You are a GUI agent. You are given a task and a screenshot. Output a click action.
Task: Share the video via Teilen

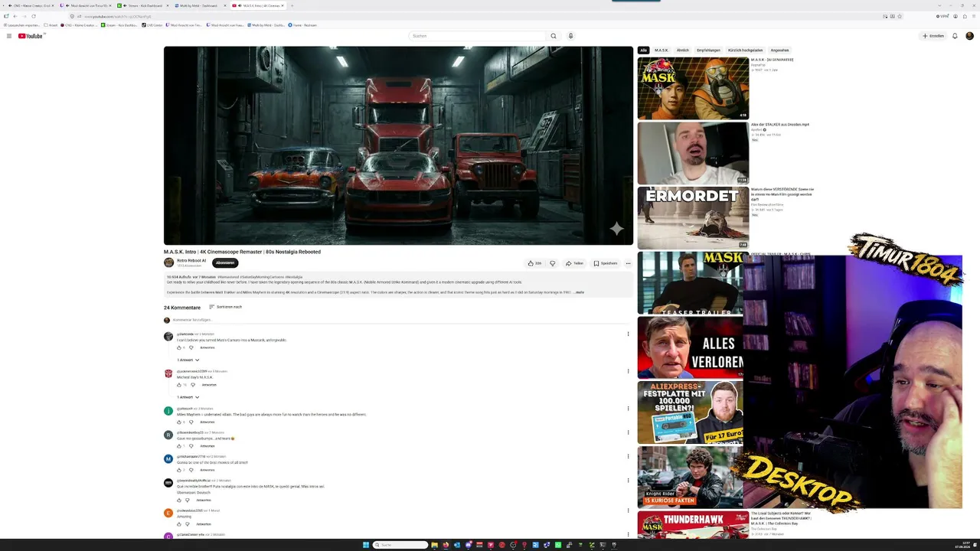coord(574,263)
